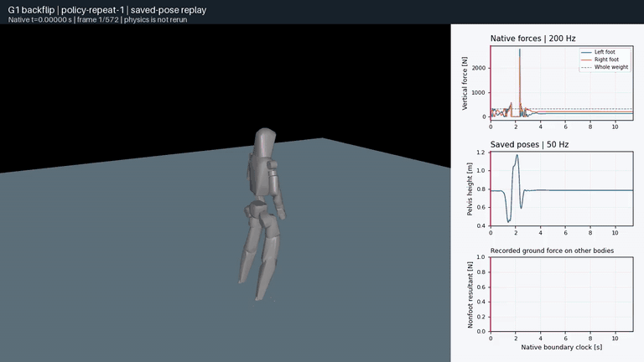Click the 'Saved poses | 50 Hz' chart title

(x=529, y=144)
